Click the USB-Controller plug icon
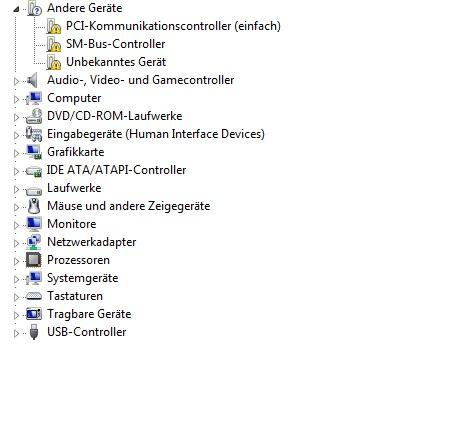 point(34,332)
